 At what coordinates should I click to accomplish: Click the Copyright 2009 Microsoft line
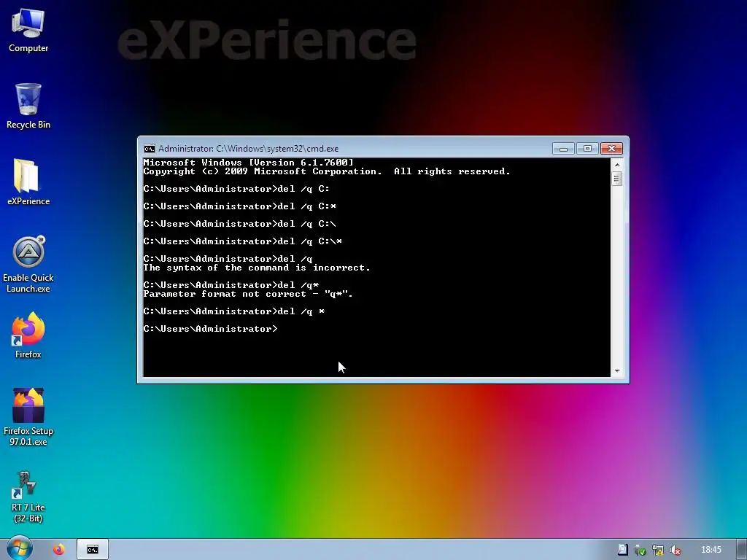[x=327, y=171]
